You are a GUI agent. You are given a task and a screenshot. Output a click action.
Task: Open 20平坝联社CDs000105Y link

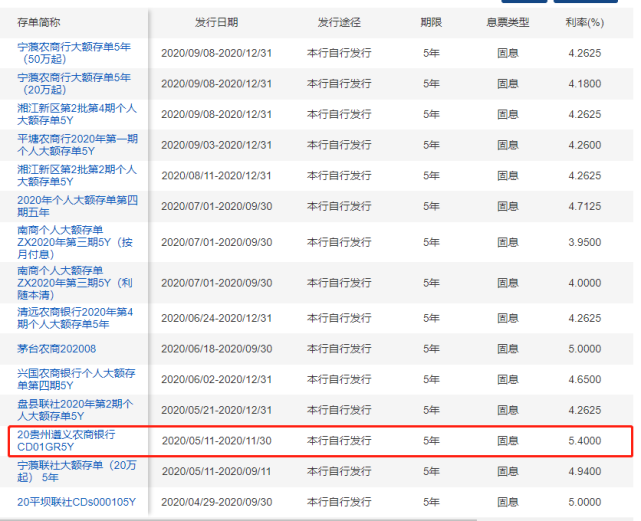point(76,502)
